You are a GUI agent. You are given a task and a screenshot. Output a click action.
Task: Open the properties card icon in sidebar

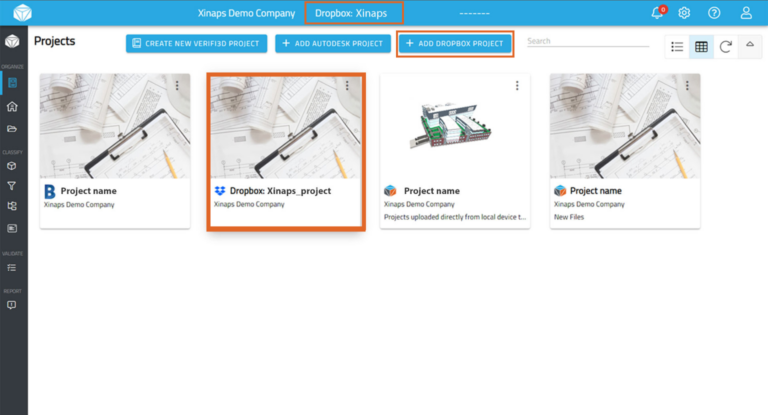[x=12, y=228]
